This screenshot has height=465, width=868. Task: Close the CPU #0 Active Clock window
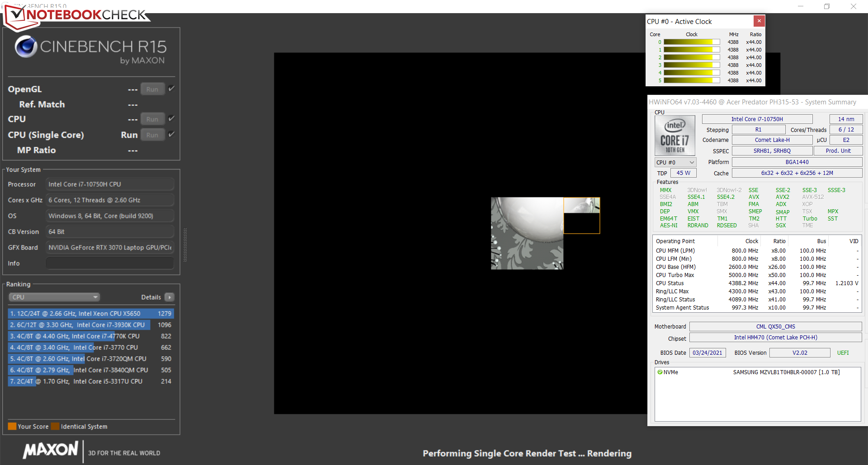click(759, 21)
